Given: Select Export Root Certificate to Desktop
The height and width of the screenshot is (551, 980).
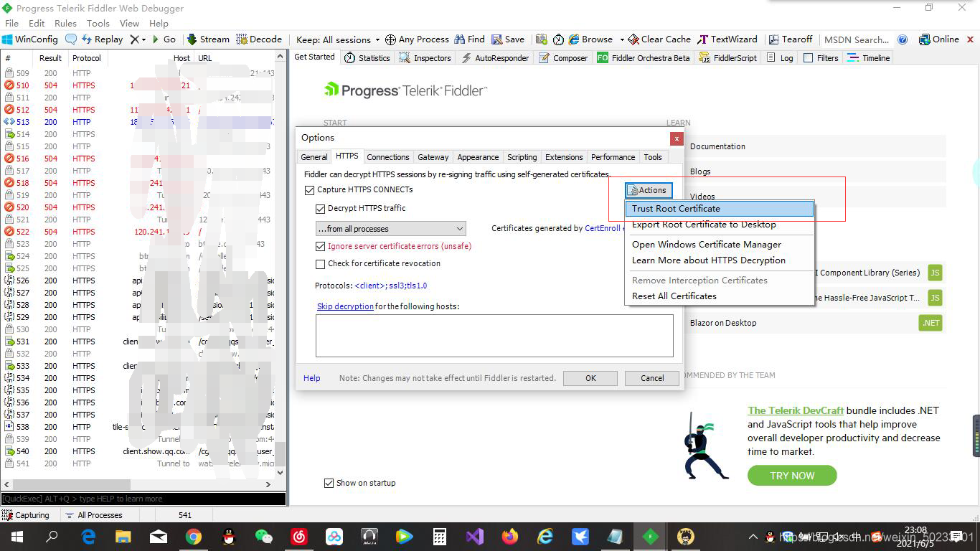Looking at the screenshot, I should (720, 225).
